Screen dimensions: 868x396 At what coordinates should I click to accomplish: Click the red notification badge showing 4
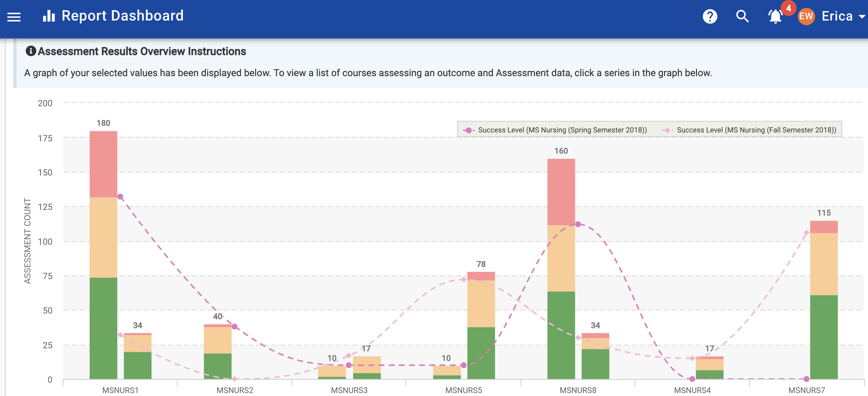tap(789, 8)
